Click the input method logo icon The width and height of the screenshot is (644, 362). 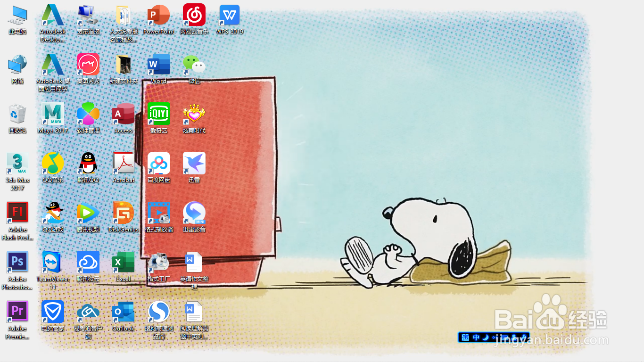[x=466, y=337]
